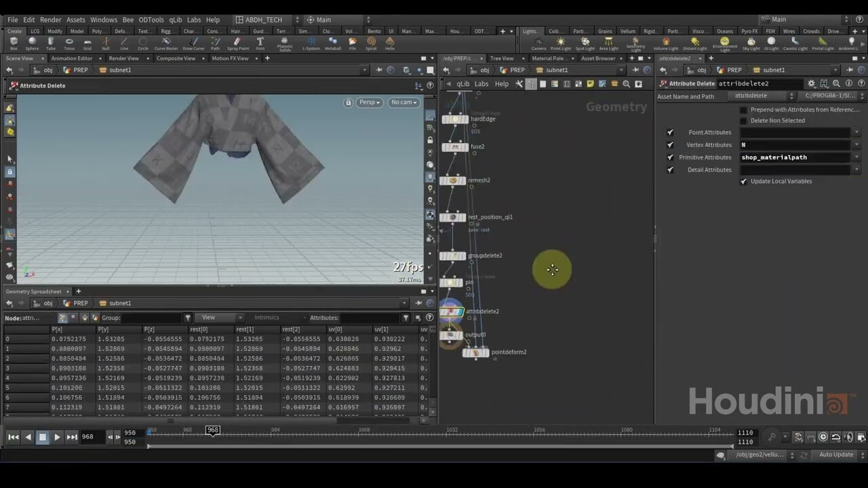Select the pointdeform2 node in the network

(x=477, y=352)
